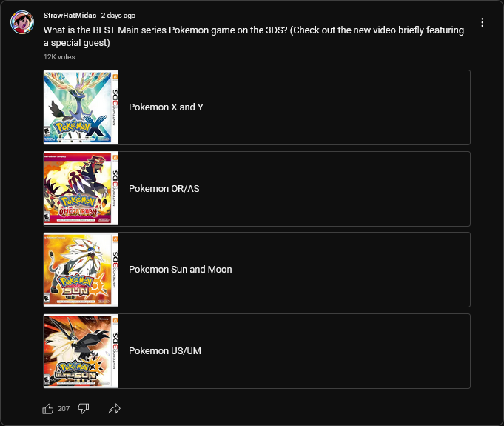The height and width of the screenshot is (426, 504).
Task: Open StrawHatMidas profile avatar
Action: pos(22,22)
